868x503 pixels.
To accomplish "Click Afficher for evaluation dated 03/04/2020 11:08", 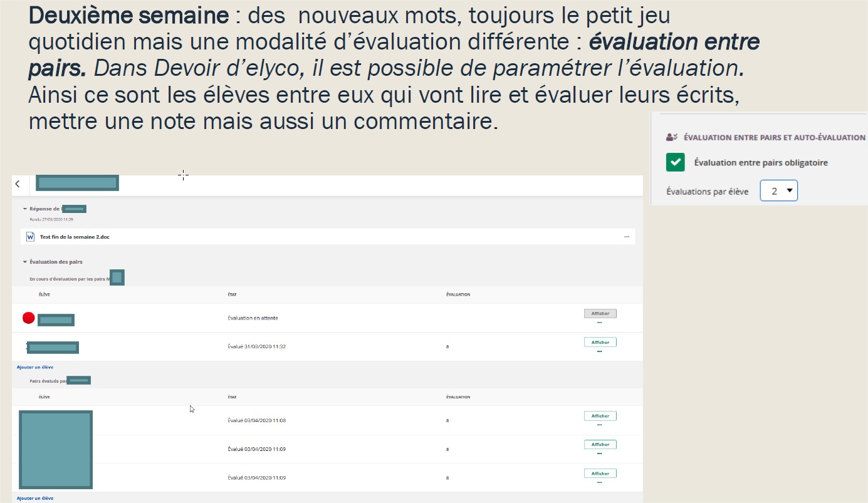I will (600, 415).
